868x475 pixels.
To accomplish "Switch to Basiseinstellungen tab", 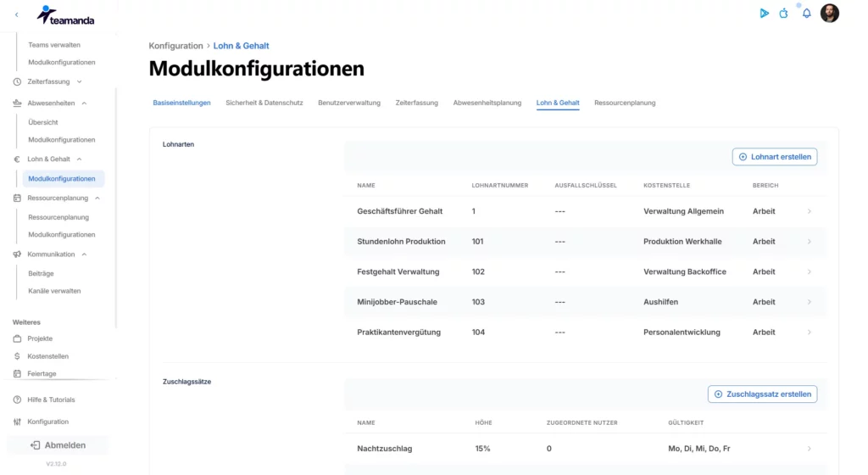I will point(181,103).
